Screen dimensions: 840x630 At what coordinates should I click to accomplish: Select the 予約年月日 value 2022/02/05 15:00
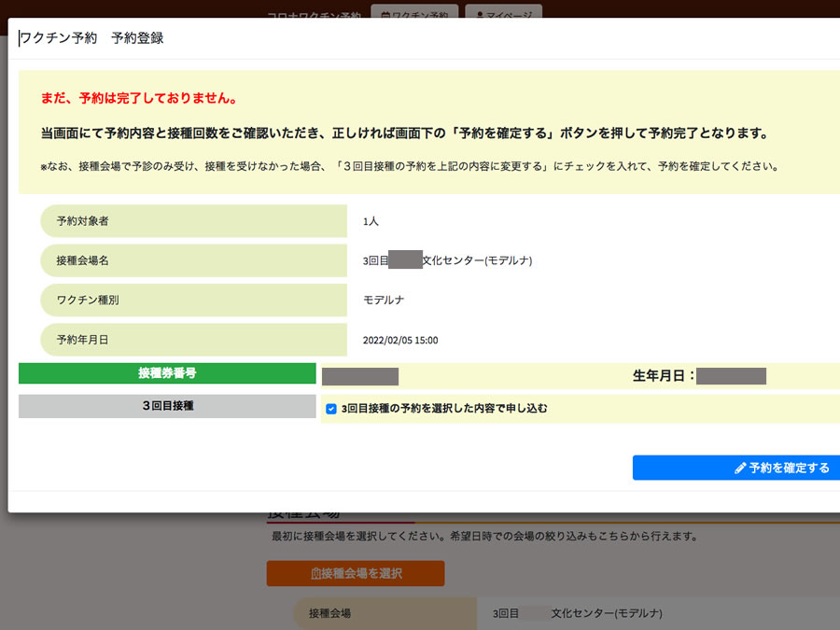click(400, 340)
